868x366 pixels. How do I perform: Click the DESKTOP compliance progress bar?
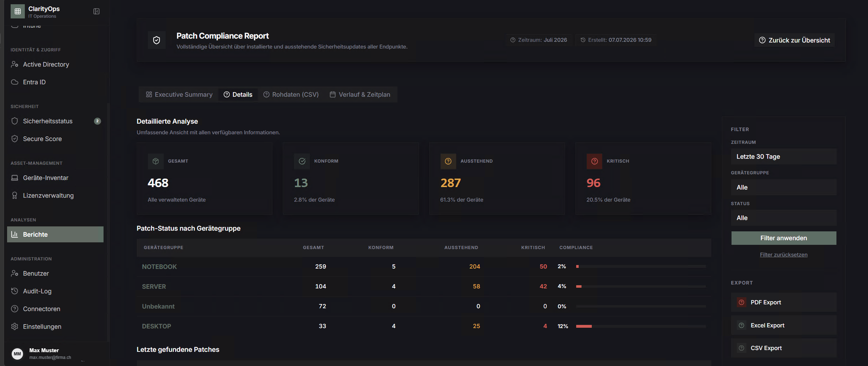(641, 326)
